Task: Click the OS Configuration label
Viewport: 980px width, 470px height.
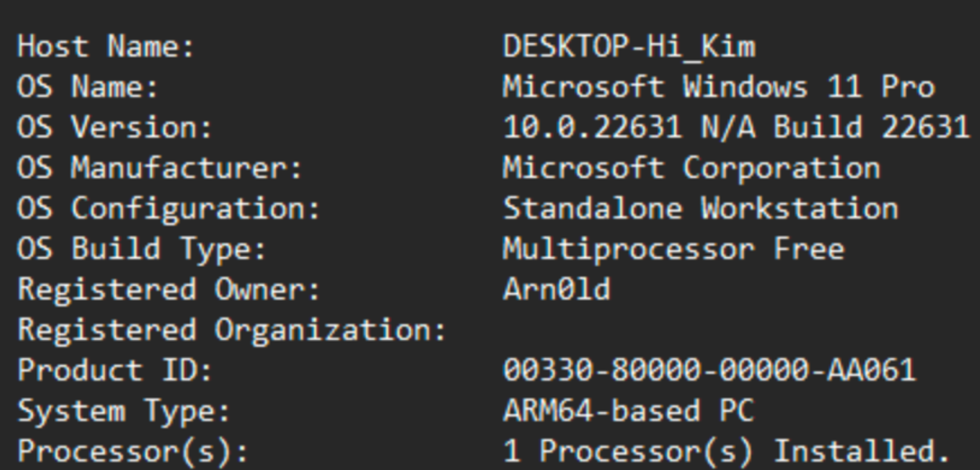Action: point(169,209)
